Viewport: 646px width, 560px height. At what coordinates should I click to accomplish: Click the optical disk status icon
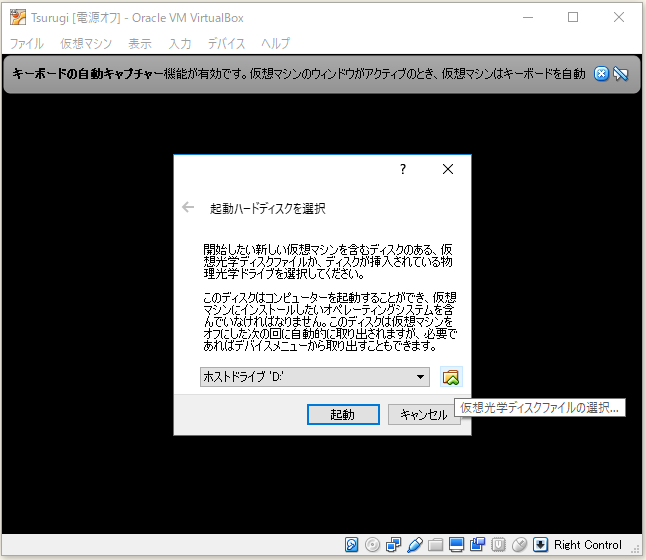pyautogui.click(x=372, y=545)
